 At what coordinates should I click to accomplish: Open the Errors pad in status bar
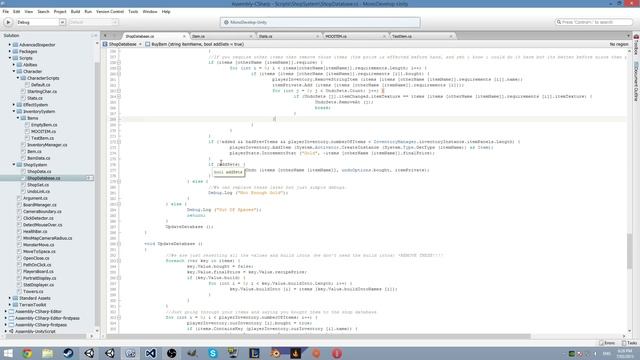[x=607, y=343]
